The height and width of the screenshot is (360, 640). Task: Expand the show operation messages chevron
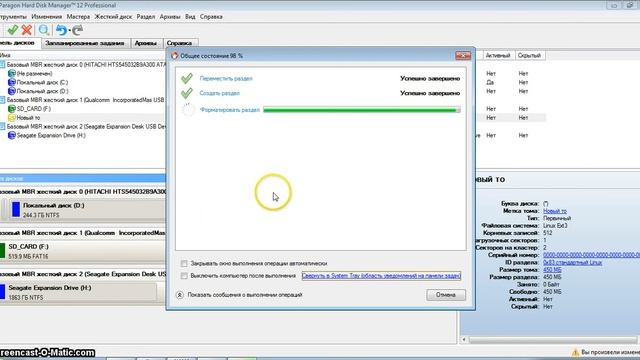180,295
